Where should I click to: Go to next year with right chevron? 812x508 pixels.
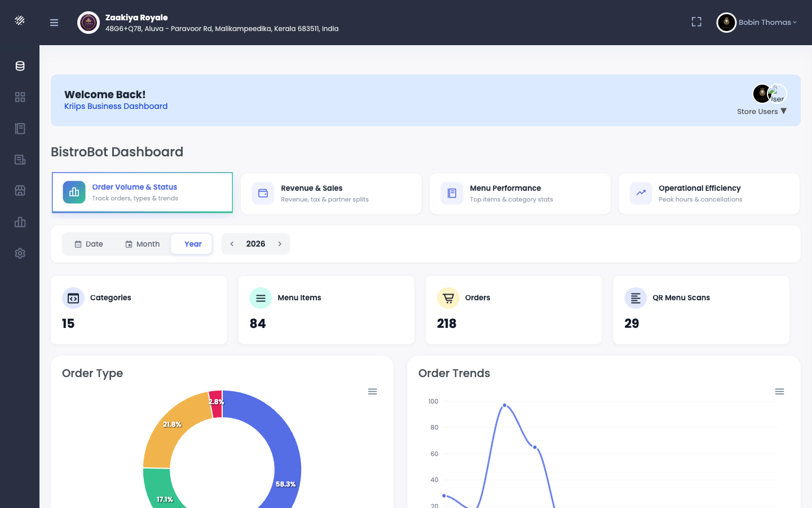[280, 244]
